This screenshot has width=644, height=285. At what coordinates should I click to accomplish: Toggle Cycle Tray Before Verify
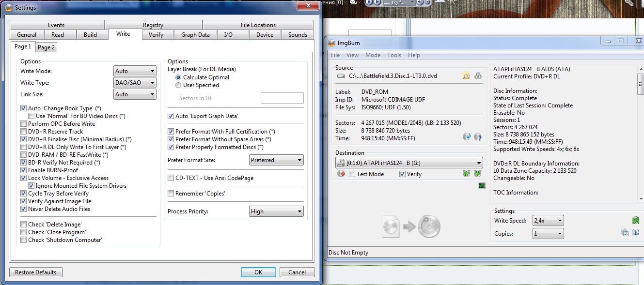24,194
